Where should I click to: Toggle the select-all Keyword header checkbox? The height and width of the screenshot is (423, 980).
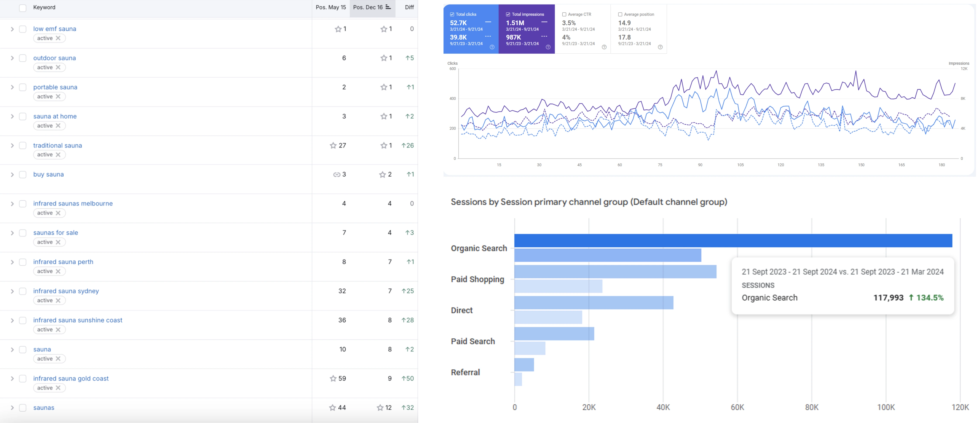click(x=23, y=8)
